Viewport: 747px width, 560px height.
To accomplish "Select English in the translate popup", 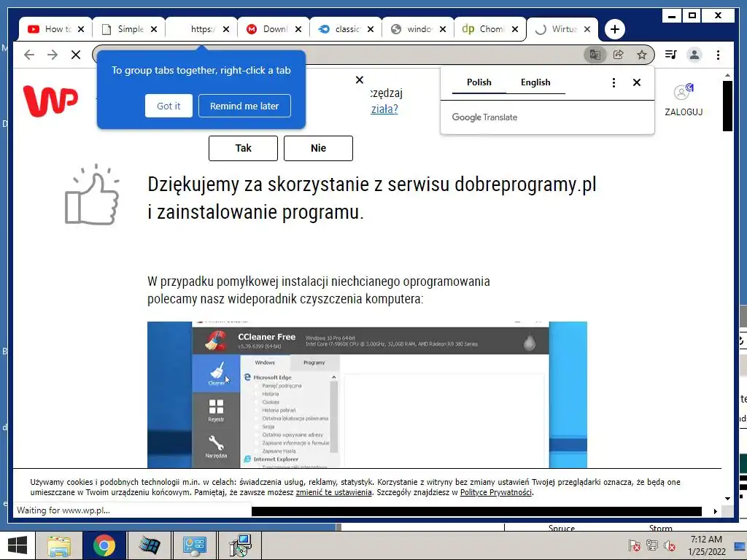I will pos(535,82).
